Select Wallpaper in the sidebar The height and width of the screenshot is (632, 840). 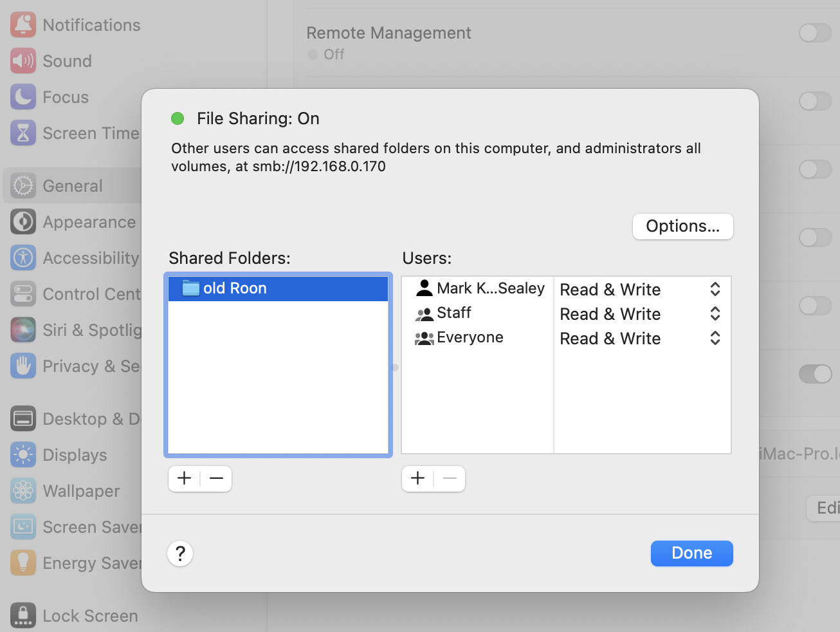[x=81, y=491]
